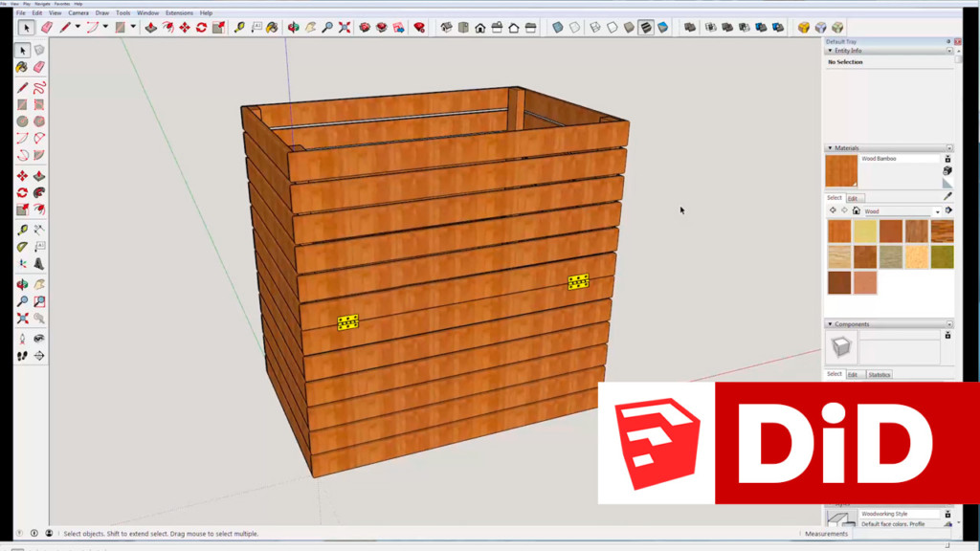
Task: Select the Section Plane tool in left toolbar
Action: (39, 356)
